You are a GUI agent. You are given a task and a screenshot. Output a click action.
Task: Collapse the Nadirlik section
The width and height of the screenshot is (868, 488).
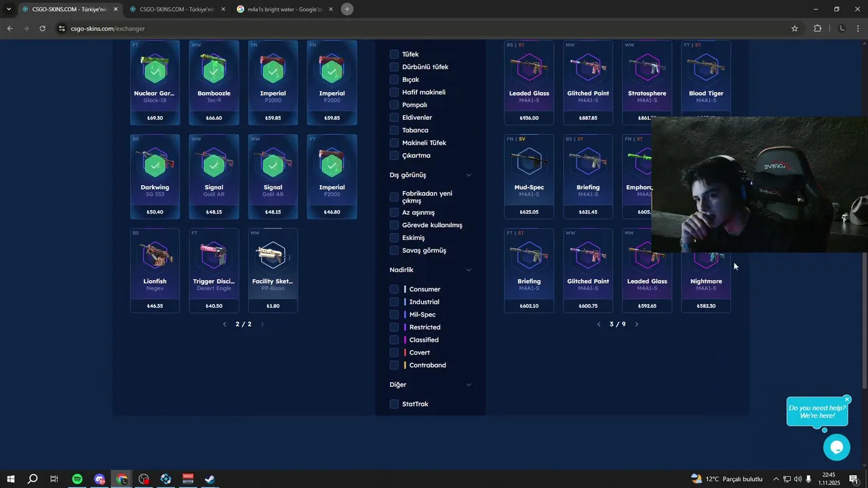tap(469, 270)
